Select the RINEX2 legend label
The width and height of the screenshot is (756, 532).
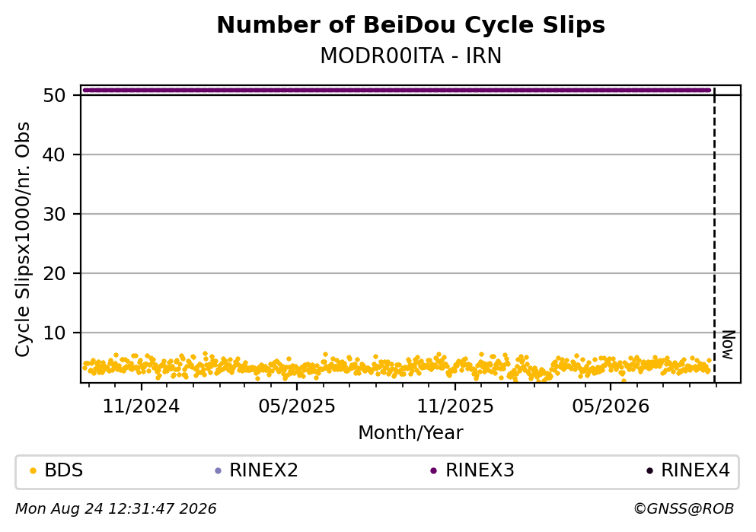point(263,470)
